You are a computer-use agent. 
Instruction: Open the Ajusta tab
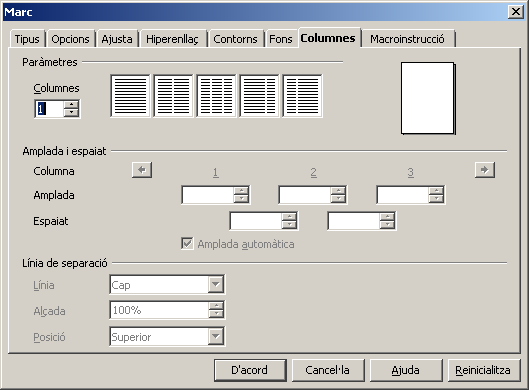[117, 39]
